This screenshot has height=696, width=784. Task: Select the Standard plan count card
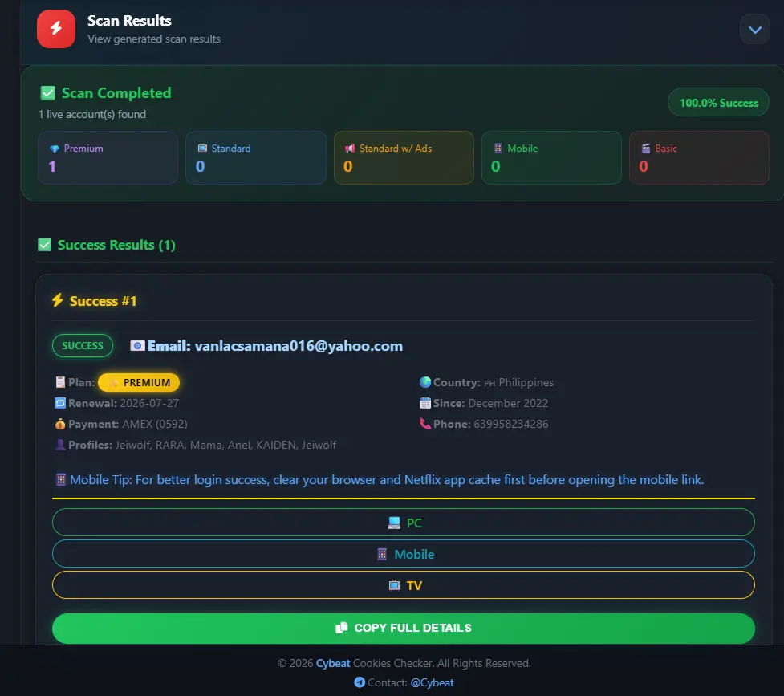[256, 157]
